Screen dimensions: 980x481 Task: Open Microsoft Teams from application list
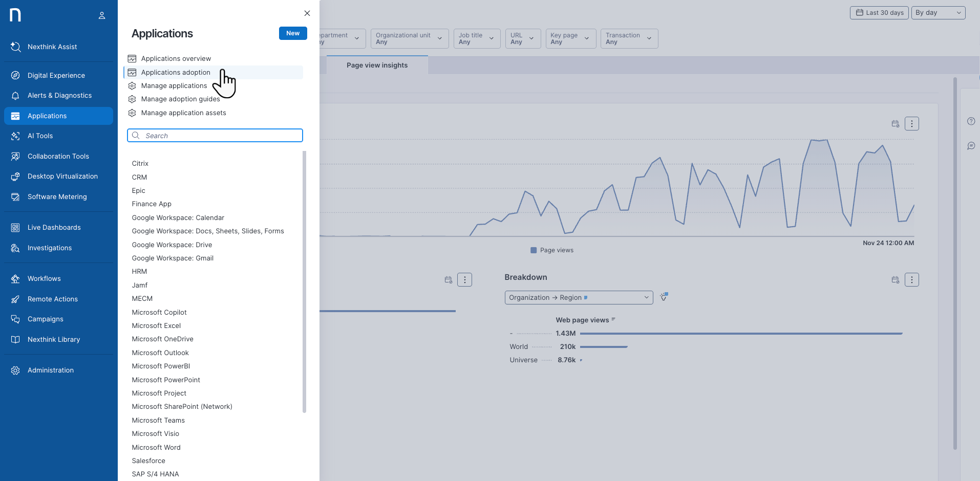coord(158,421)
